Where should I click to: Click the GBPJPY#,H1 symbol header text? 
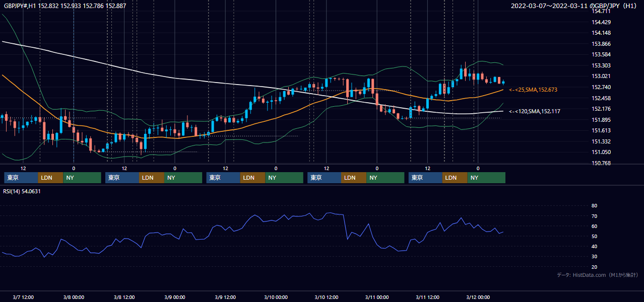[65, 6]
